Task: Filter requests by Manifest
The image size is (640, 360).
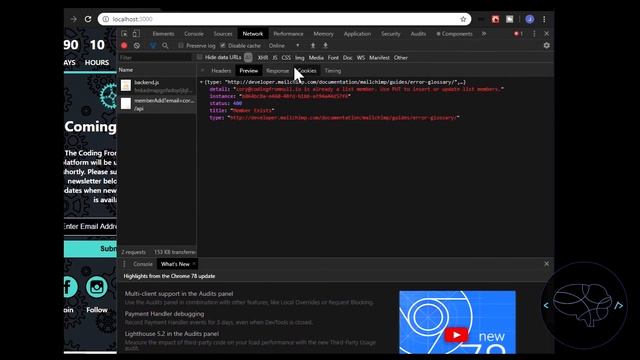Action: [x=379, y=58]
